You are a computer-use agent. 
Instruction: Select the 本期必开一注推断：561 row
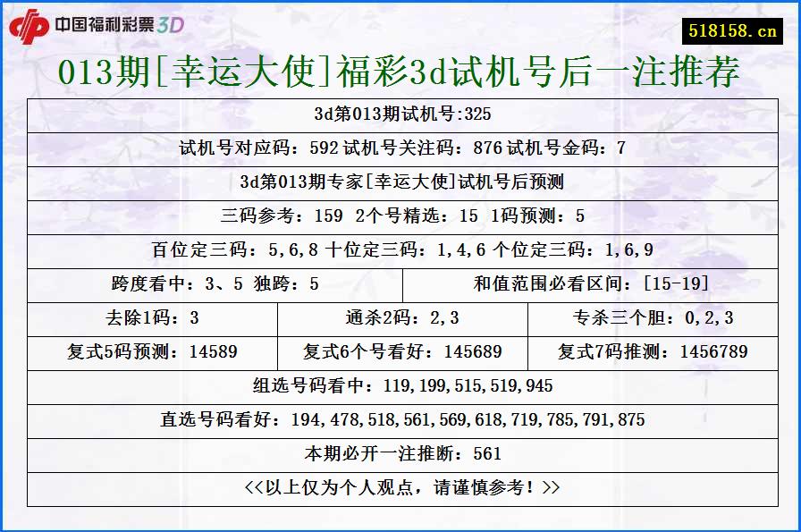tap(400, 454)
